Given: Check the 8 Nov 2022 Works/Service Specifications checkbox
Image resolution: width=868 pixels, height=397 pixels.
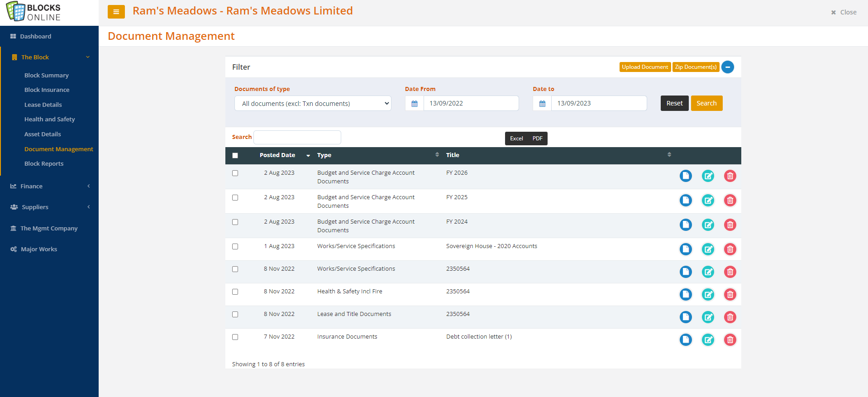Looking at the screenshot, I should click(235, 269).
